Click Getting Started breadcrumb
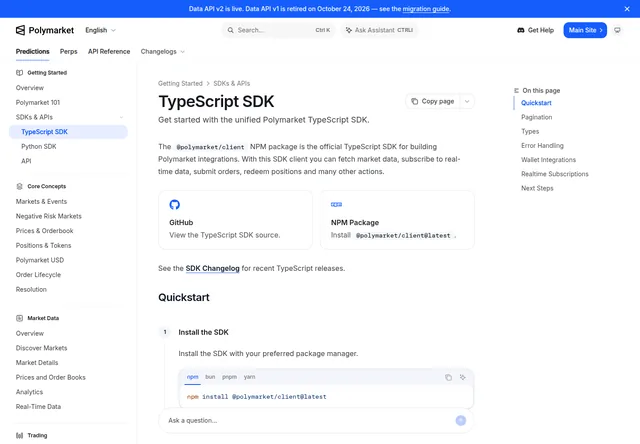Image resolution: width=640 pixels, height=444 pixels. [x=180, y=83]
